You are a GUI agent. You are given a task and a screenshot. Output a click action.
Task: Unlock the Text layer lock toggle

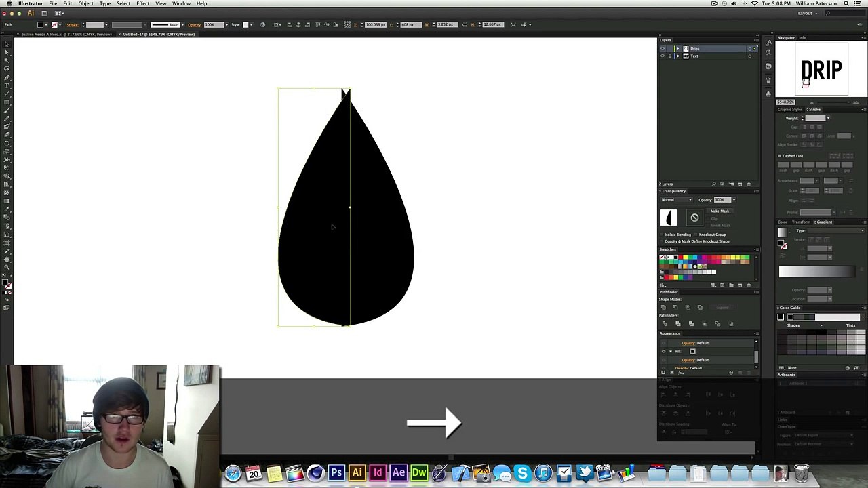coord(670,56)
